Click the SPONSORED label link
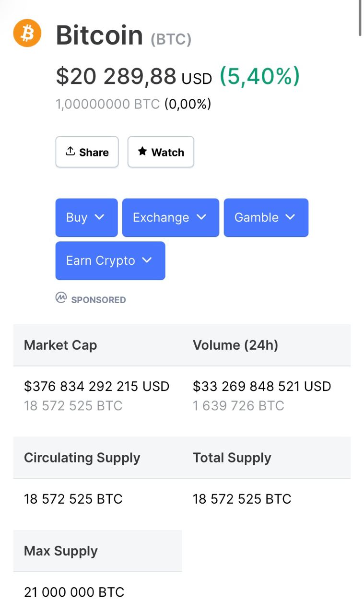Screen dimensions: 364x614 tap(98, 300)
